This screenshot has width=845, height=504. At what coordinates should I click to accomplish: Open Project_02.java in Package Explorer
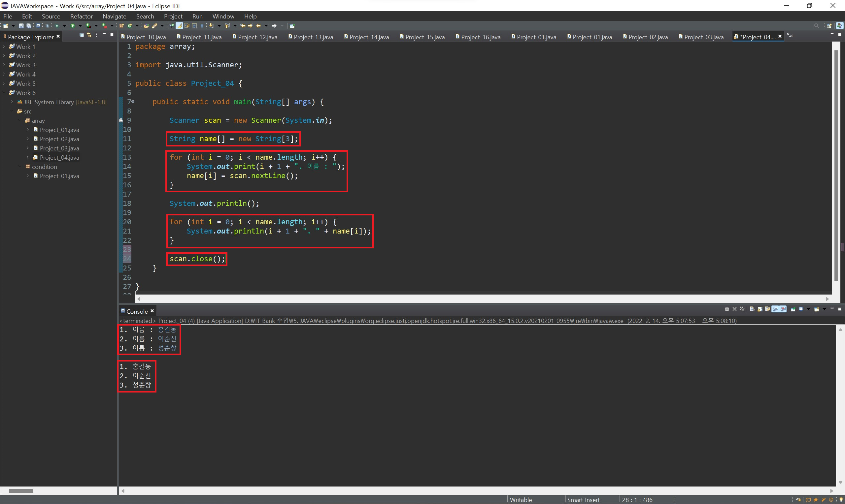pyautogui.click(x=59, y=139)
